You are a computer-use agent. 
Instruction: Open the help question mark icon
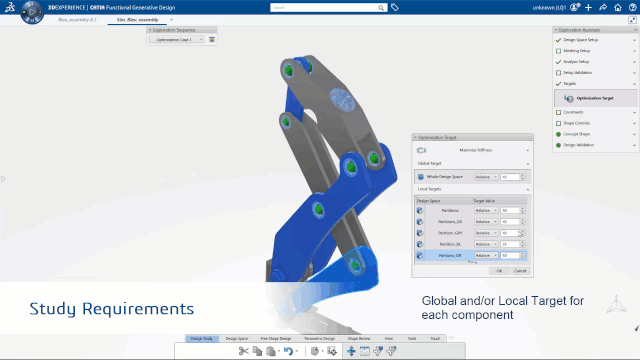click(x=632, y=7)
